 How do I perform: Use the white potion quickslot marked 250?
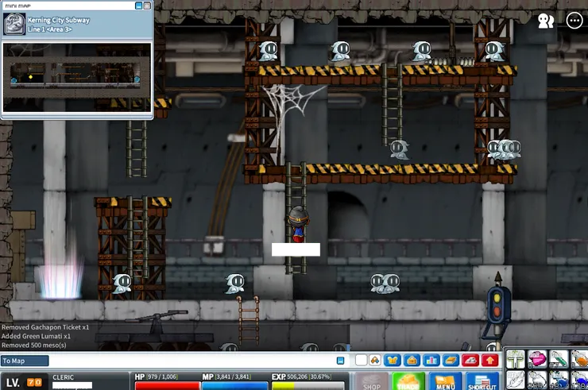coord(537,380)
